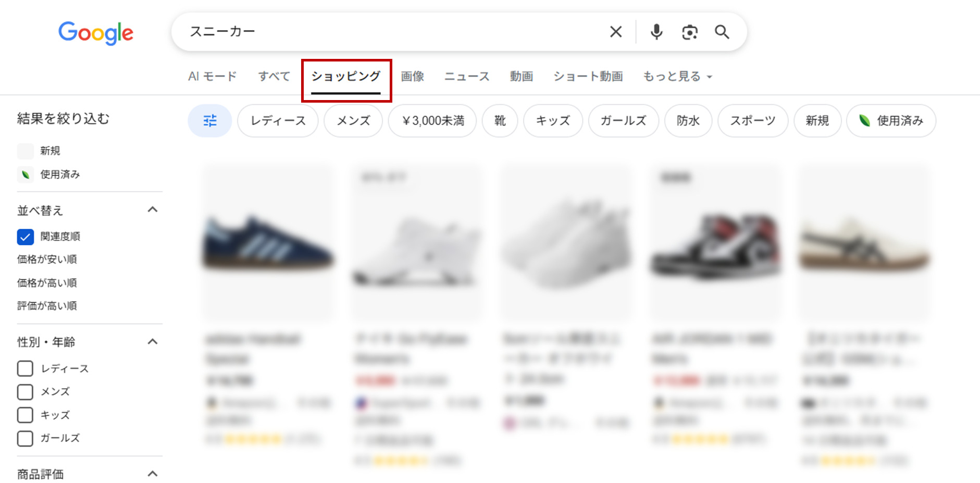Check the レディース checkbox
Image resolution: width=980 pixels, height=483 pixels.
tap(25, 368)
